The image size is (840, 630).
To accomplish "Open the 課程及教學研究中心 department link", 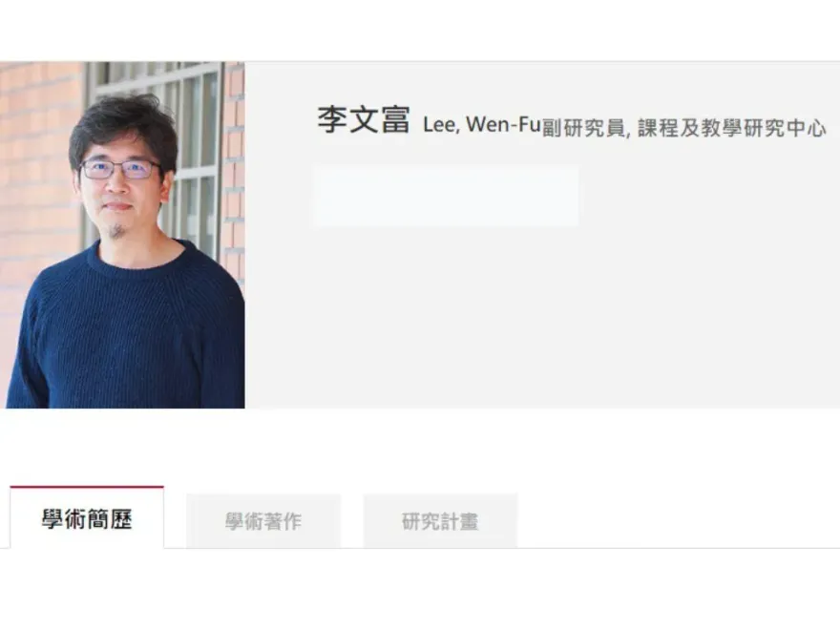I will click(x=732, y=129).
